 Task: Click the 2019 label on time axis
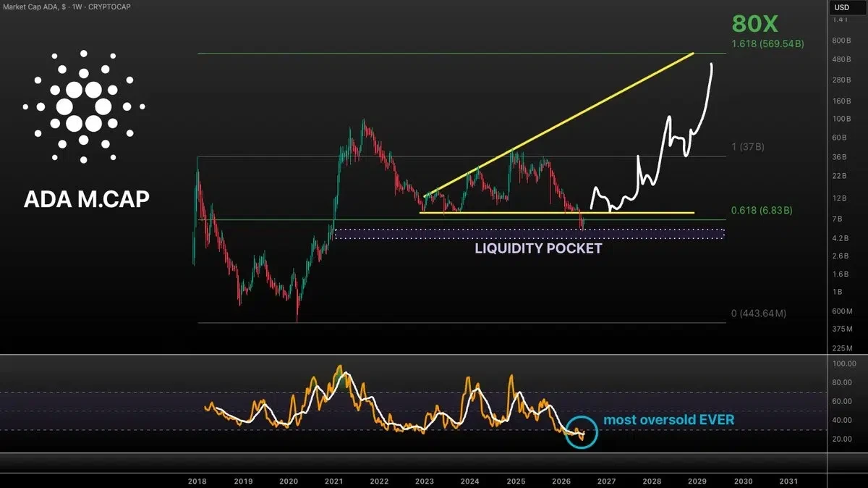243,481
